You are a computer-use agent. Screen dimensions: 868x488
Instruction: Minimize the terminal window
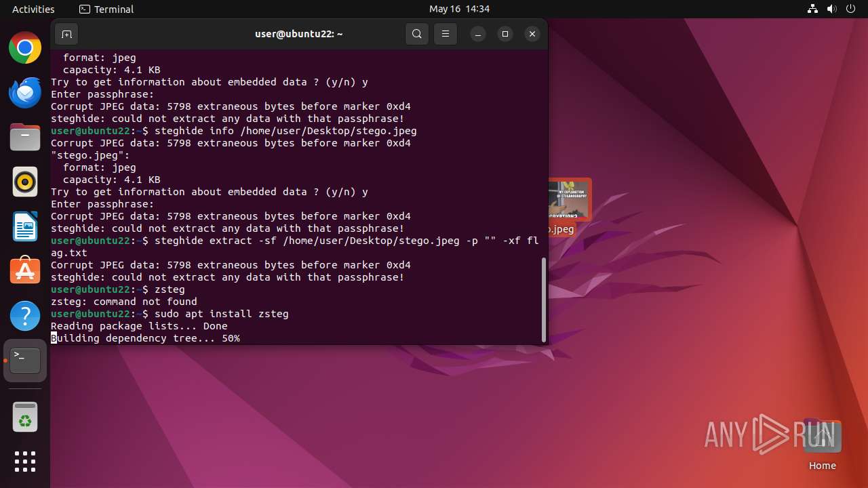click(x=478, y=34)
